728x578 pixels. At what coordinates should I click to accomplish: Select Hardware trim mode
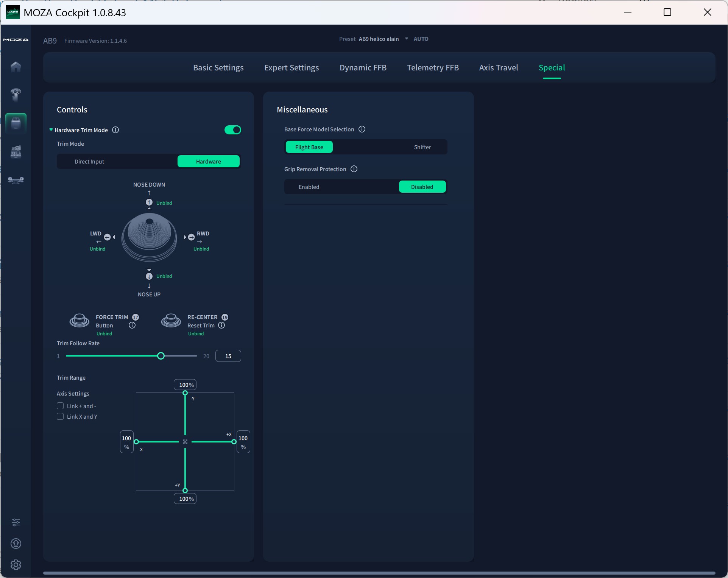click(x=209, y=161)
